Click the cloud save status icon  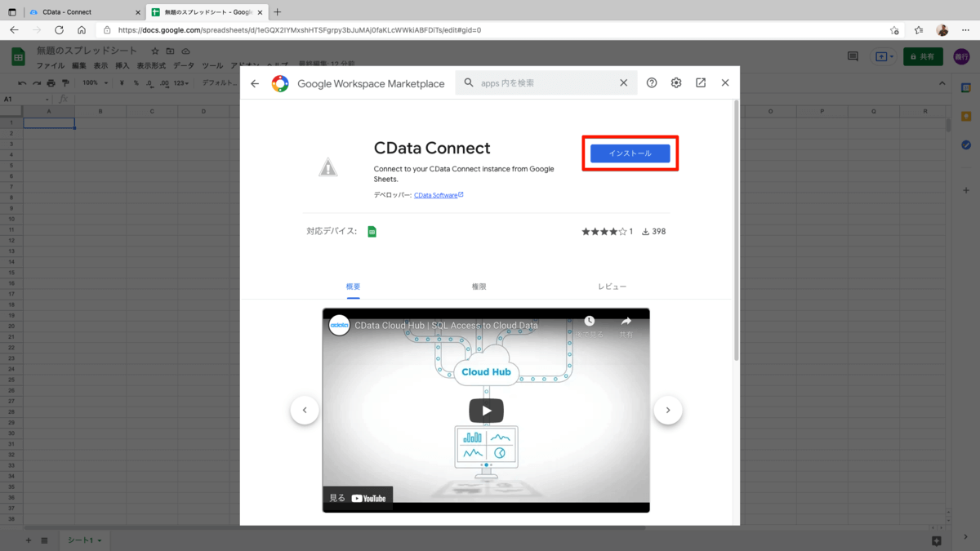click(185, 51)
